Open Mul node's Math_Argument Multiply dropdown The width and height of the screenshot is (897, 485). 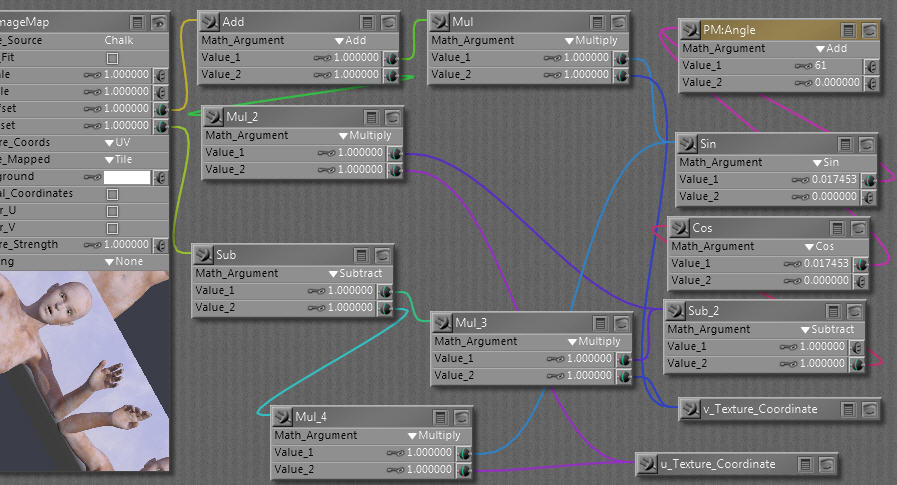[592, 41]
